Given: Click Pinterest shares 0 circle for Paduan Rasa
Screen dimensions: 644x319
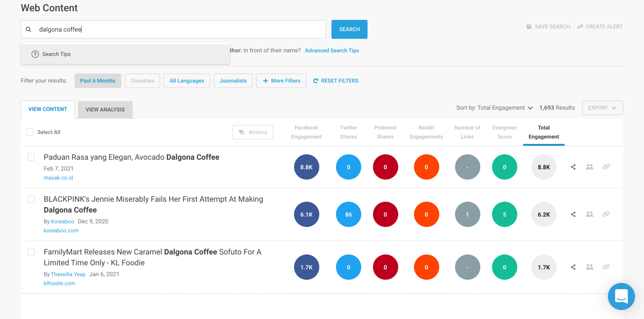Looking at the screenshot, I should (385, 167).
